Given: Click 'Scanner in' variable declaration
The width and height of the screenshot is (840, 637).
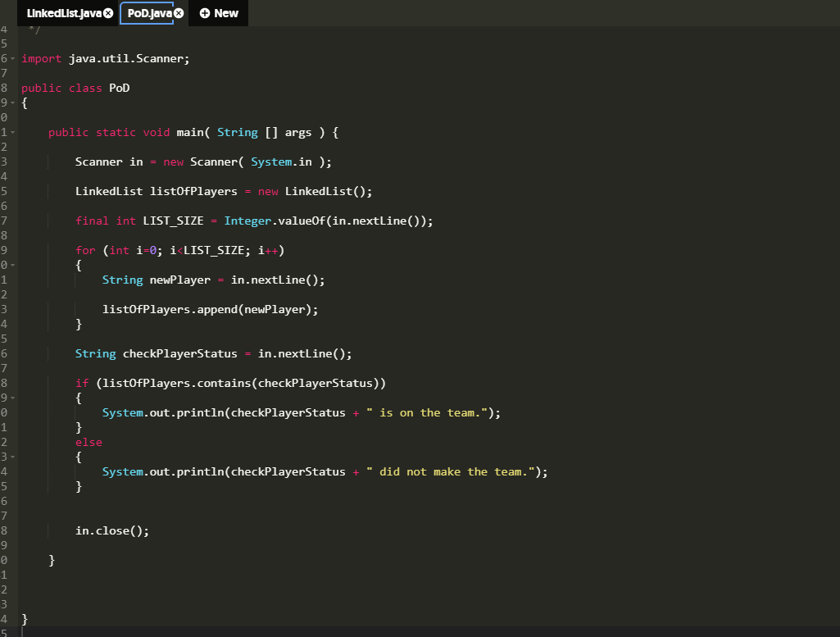Looking at the screenshot, I should (109, 162).
